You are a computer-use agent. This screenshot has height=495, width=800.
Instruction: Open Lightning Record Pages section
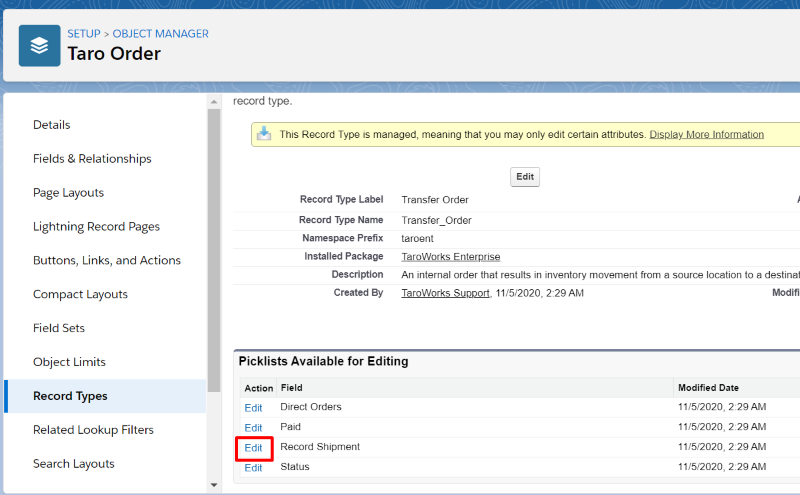pos(96,227)
